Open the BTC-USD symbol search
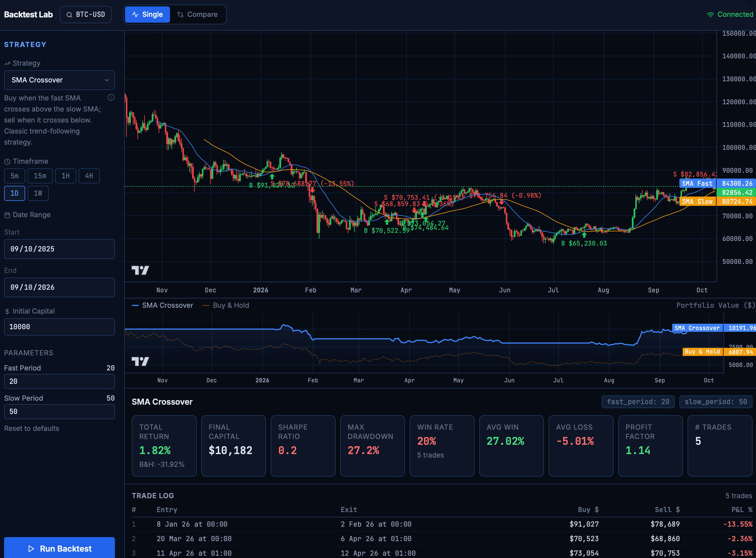756x558 pixels. coord(86,15)
